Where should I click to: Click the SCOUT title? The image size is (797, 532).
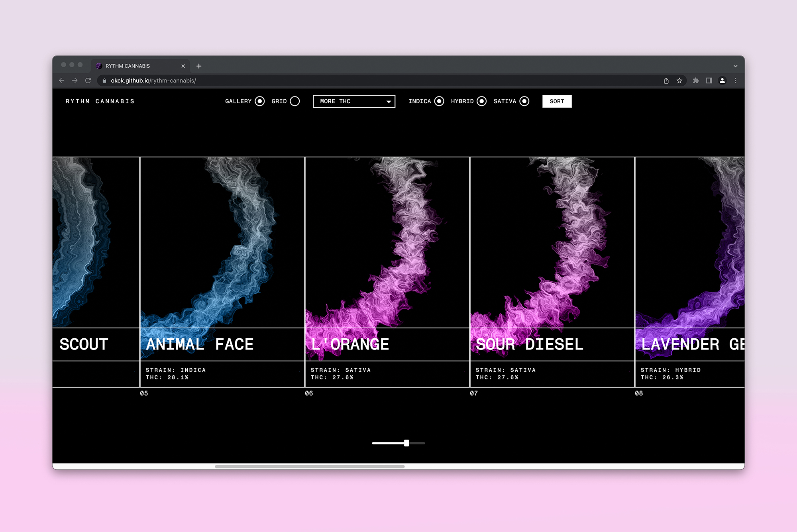84,344
